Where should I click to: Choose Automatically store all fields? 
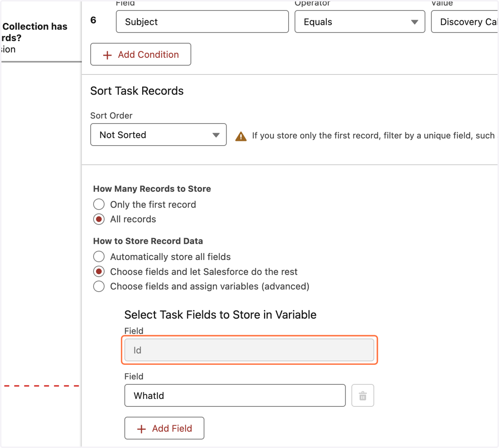click(x=99, y=257)
